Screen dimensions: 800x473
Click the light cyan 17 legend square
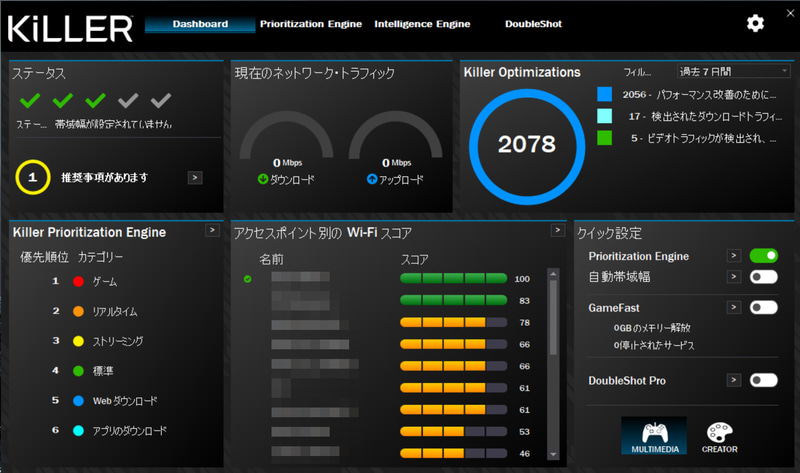(x=605, y=116)
